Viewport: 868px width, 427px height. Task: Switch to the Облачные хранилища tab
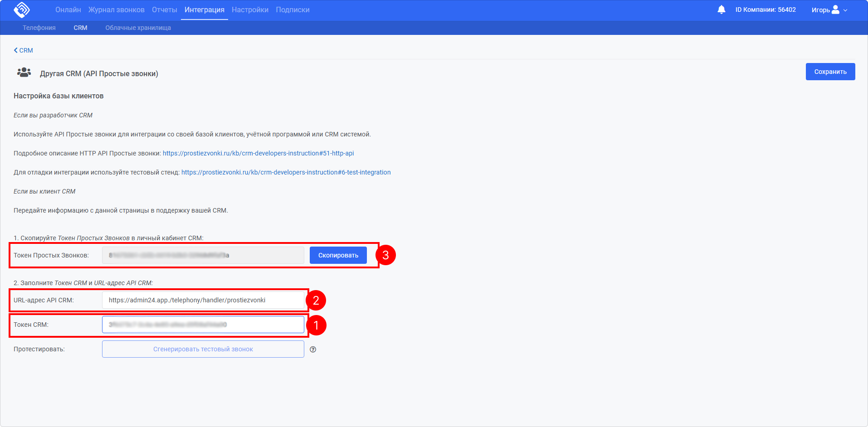[138, 28]
